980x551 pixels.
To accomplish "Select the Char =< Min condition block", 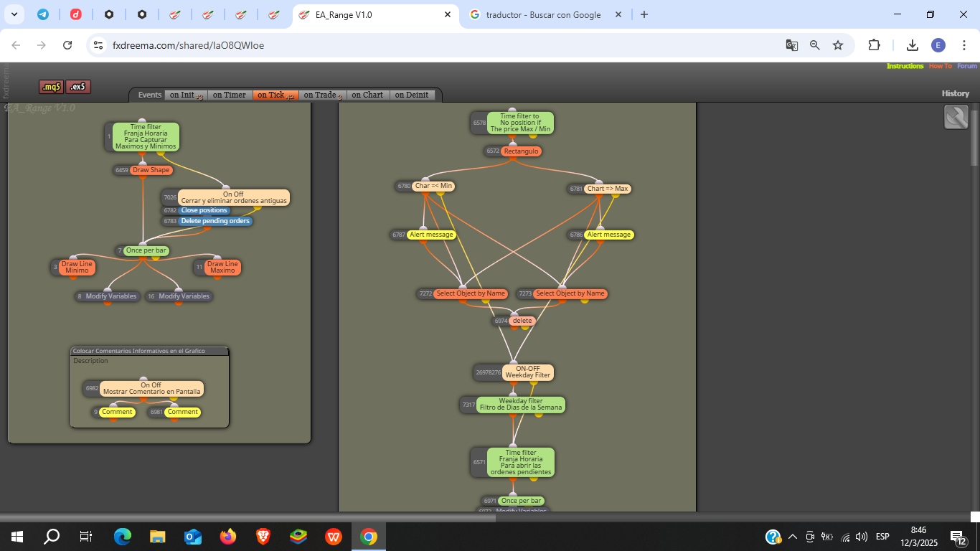I will [433, 187].
